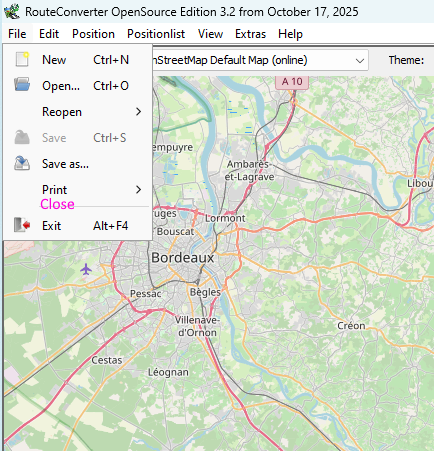Open the View menu
Image resolution: width=434 pixels, height=451 pixels.
click(210, 34)
